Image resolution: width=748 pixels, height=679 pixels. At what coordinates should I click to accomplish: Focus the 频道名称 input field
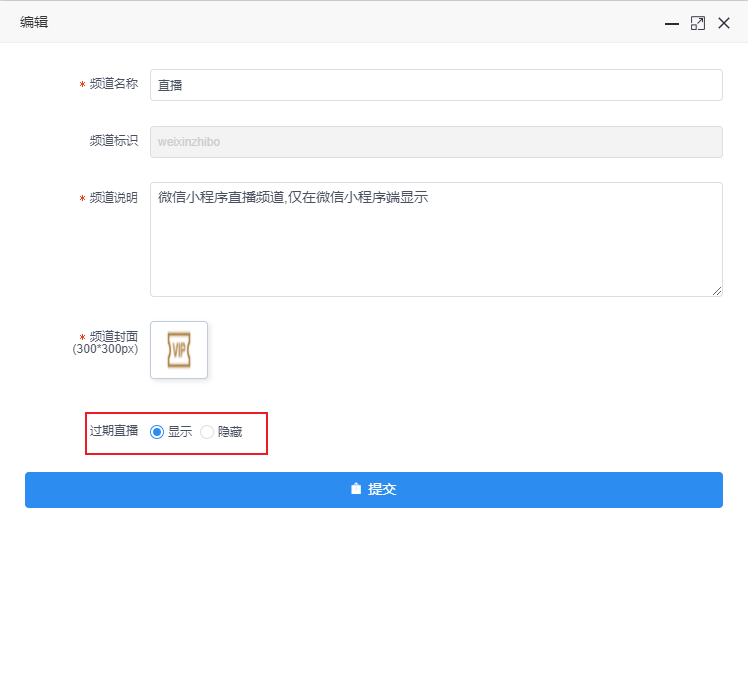pos(436,85)
